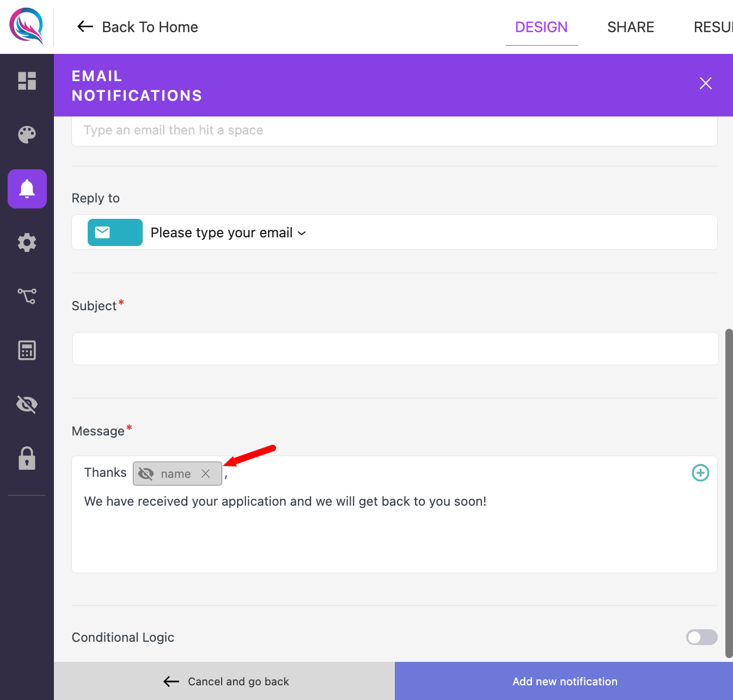Open the hidden fields crossed-eye sidebar icon

(27, 404)
